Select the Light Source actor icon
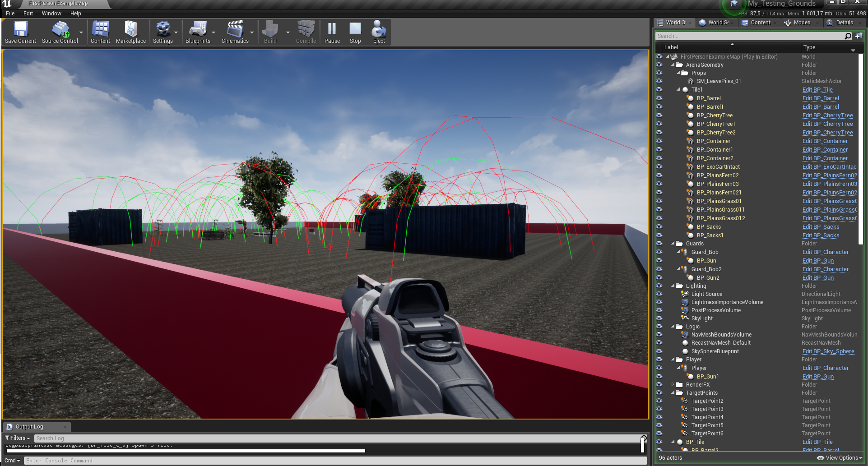The height and width of the screenshot is (466, 868). (685, 294)
